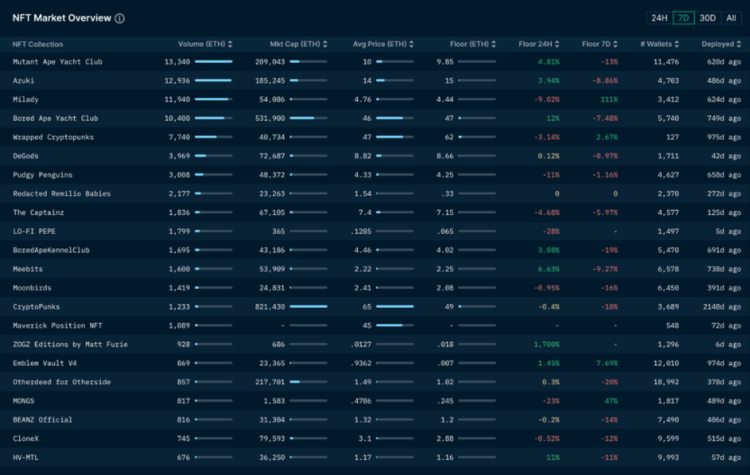Open the HV-MTL collection

pos(26,457)
